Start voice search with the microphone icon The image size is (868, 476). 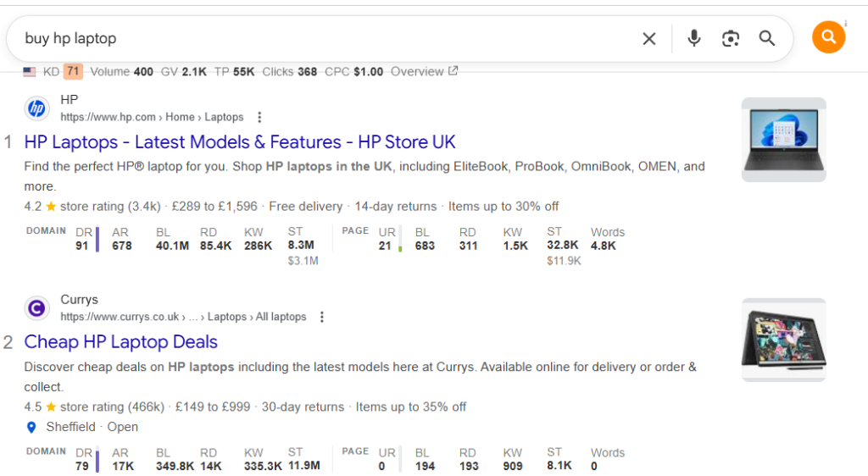point(693,38)
